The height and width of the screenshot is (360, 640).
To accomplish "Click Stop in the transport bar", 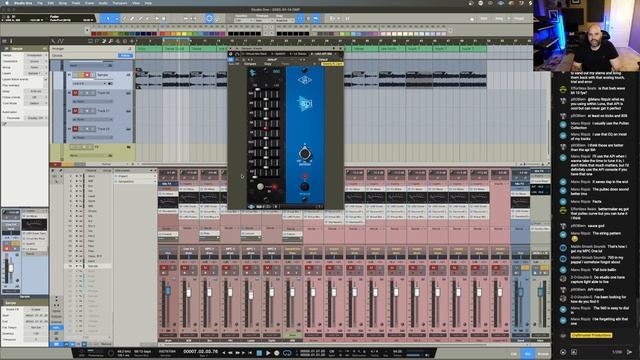I will (x=259, y=353).
